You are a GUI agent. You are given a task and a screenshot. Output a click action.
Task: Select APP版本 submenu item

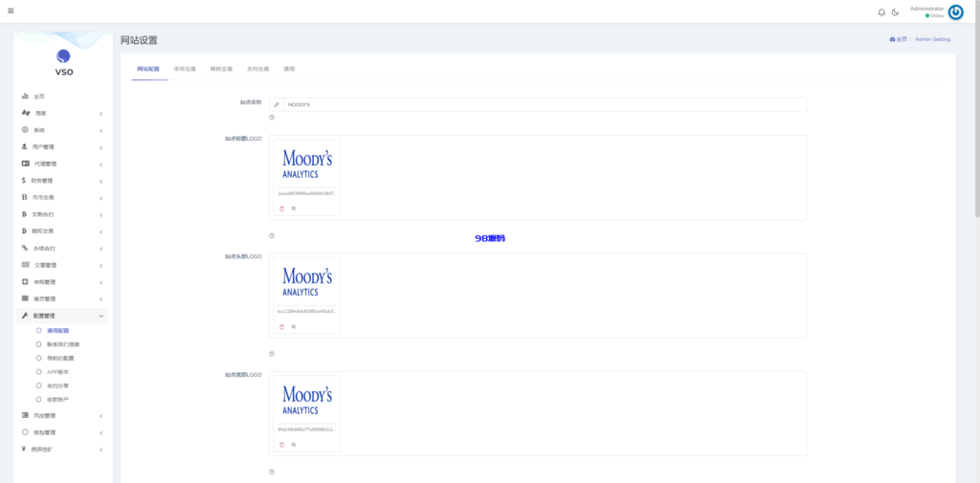pyautogui.click(x=58, y=372)
